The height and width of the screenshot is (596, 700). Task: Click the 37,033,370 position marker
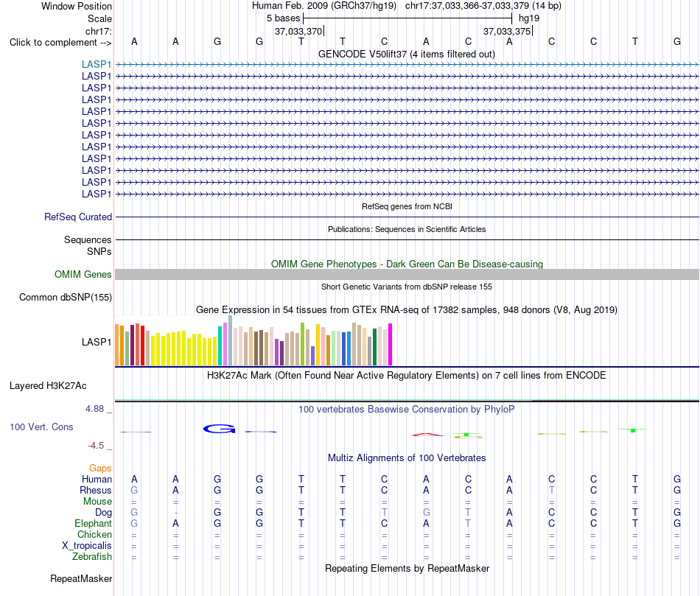pyautogui.click(x=298, y=31)
